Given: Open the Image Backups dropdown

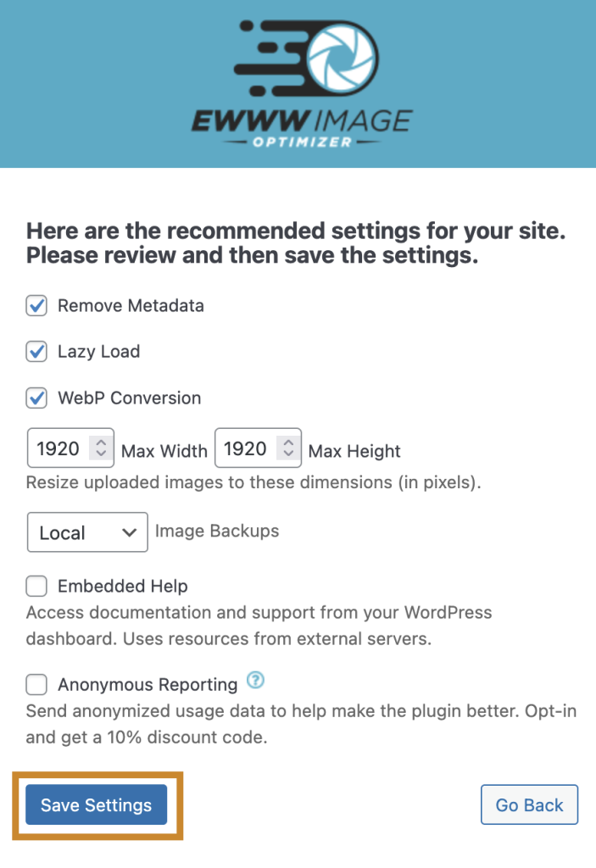Looking at the screenshot, I should 87,532.
